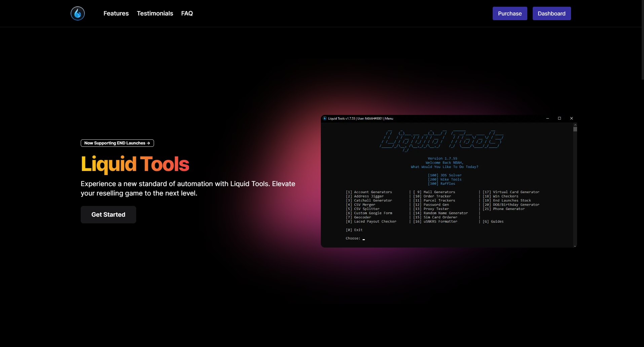Click the Get Started button

click(108, 214)
